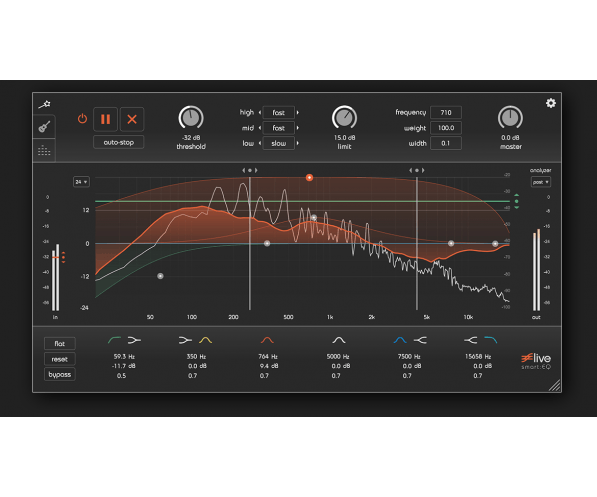
Task: Click the magic wand star icon
Action: tap(45, 104)
